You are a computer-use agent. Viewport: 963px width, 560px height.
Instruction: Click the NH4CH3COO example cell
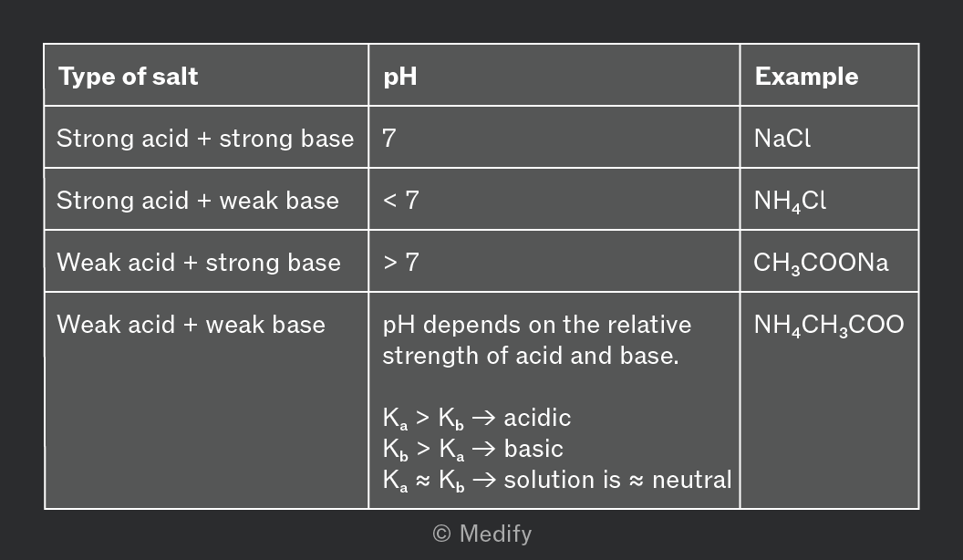[829, 400]
